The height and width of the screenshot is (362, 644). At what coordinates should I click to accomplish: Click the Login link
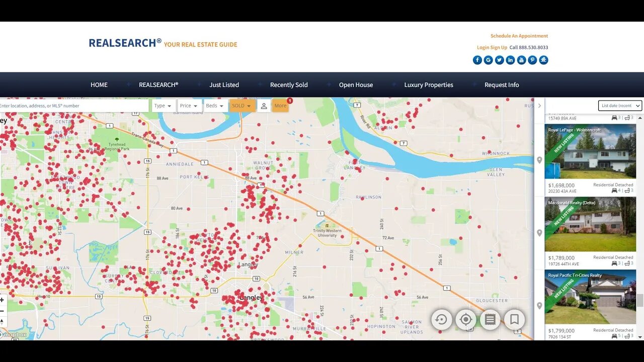point(483,48)
